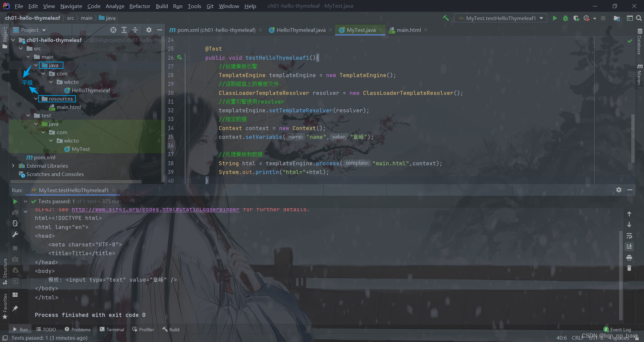Open the TODO tool window
Image resolution: width=644 pixels, height=342 pixels.
click(46, 329)
